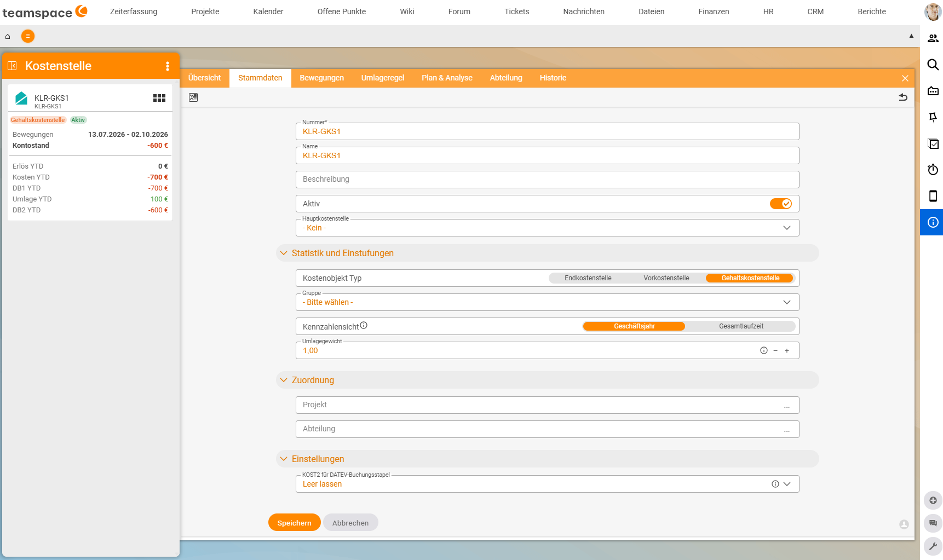Open the Plan & Analyse tab
Screen dimensions: 943x560
point(447,78)
